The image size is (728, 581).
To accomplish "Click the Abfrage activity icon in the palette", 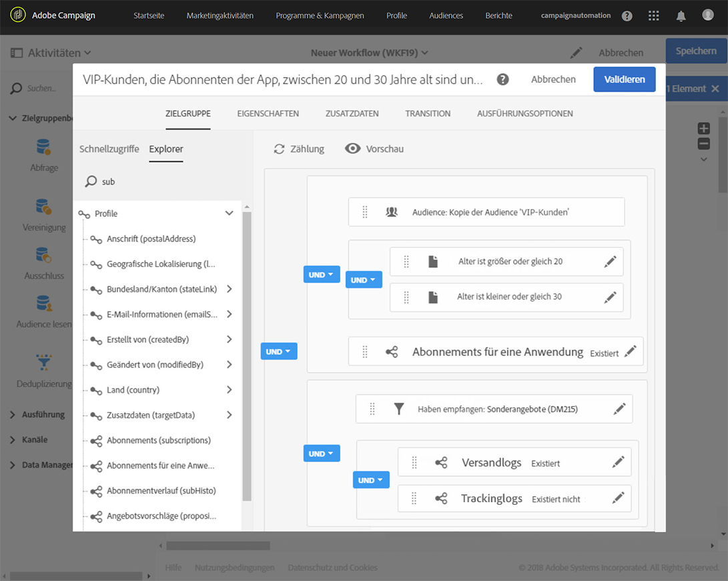I will pyautogui.click(x=43, y=147).
